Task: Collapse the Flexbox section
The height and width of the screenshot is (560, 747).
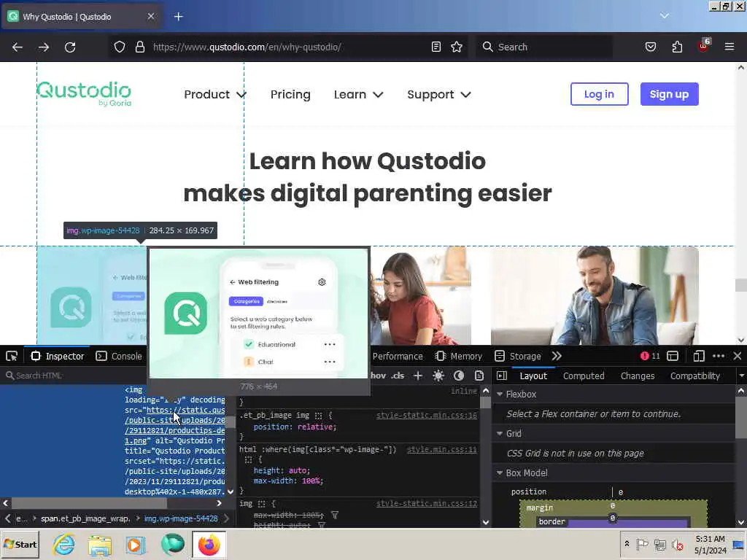Action: click(x=500, y=394)
